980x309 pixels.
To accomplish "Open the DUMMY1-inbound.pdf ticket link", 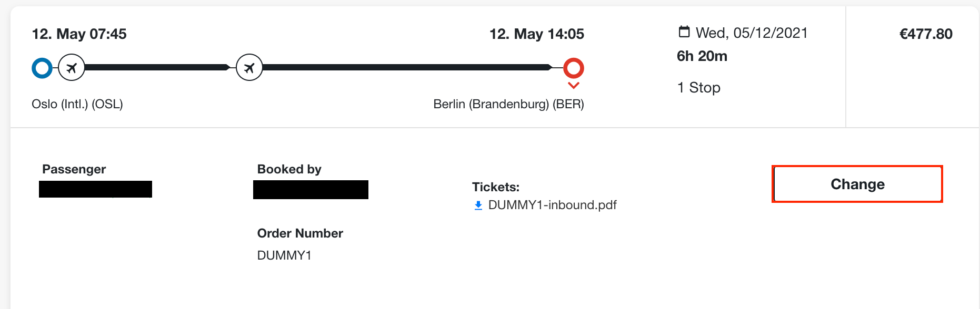I will 552,205.
